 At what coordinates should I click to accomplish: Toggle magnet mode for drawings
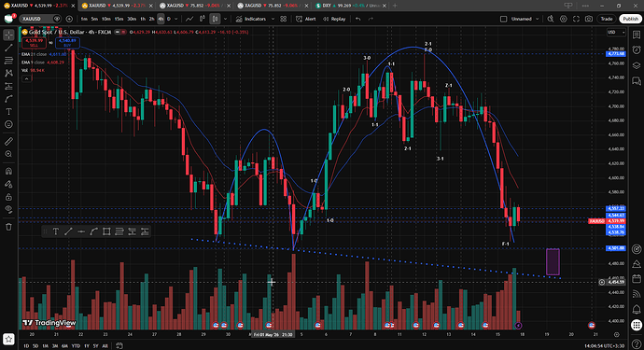8,171
